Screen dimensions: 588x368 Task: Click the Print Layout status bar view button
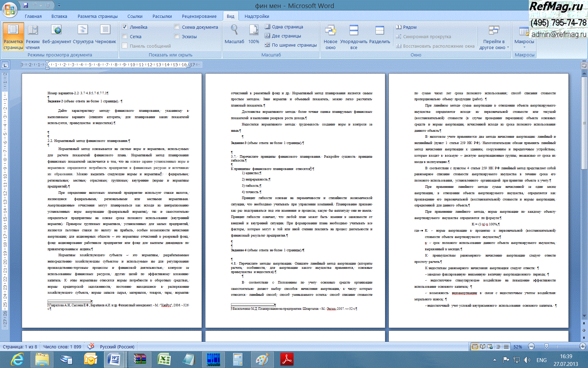[x=475, y=347]
